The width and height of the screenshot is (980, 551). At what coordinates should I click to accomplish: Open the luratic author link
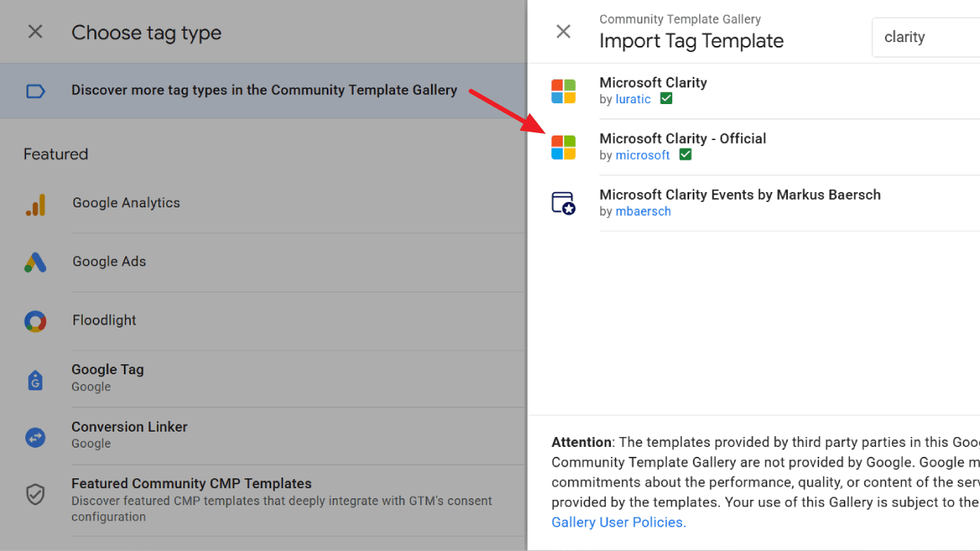pyautogui.click(x=633, y=99)
